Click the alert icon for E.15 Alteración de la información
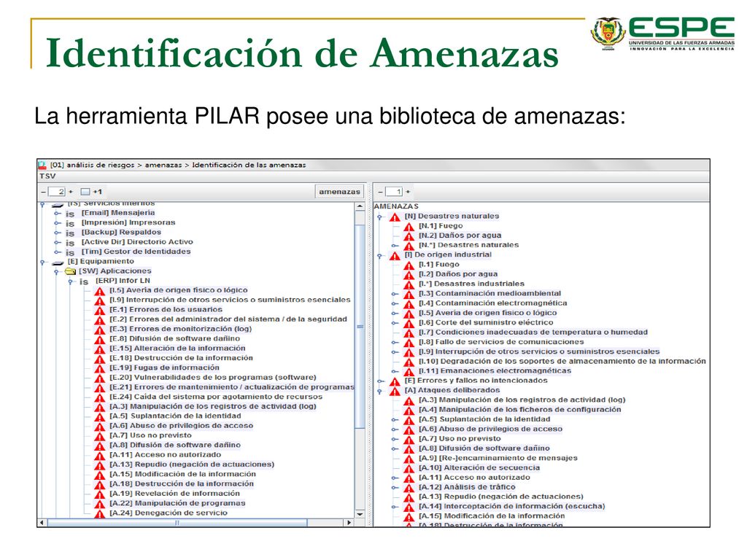The image size is (747, 560). [x=99, y=349]
